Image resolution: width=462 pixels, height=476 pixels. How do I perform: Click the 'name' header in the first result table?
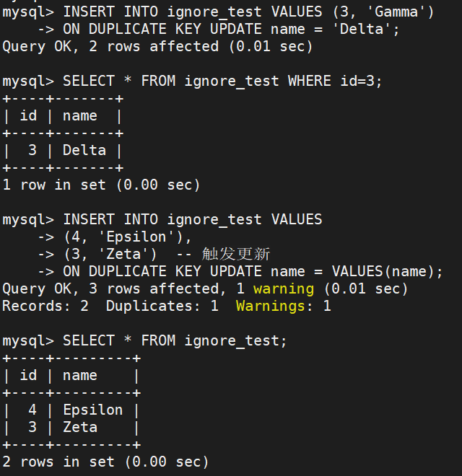click(79, 115)
